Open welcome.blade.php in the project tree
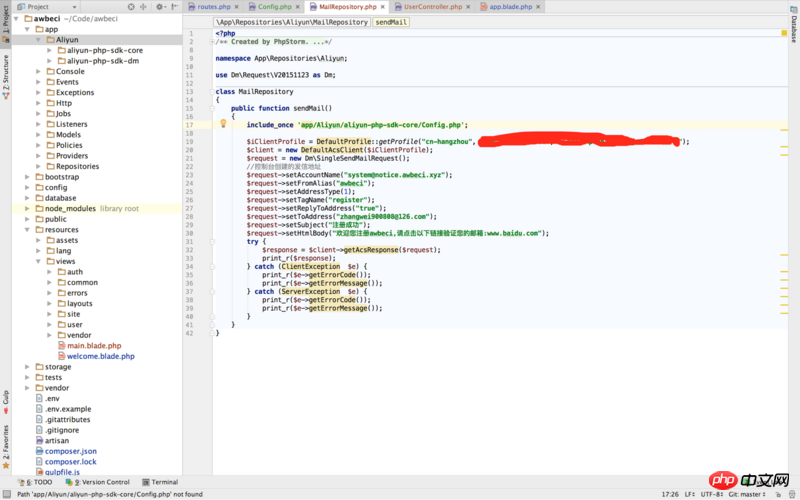This screenshot has height=500, width=800. (x=100, y=356)
